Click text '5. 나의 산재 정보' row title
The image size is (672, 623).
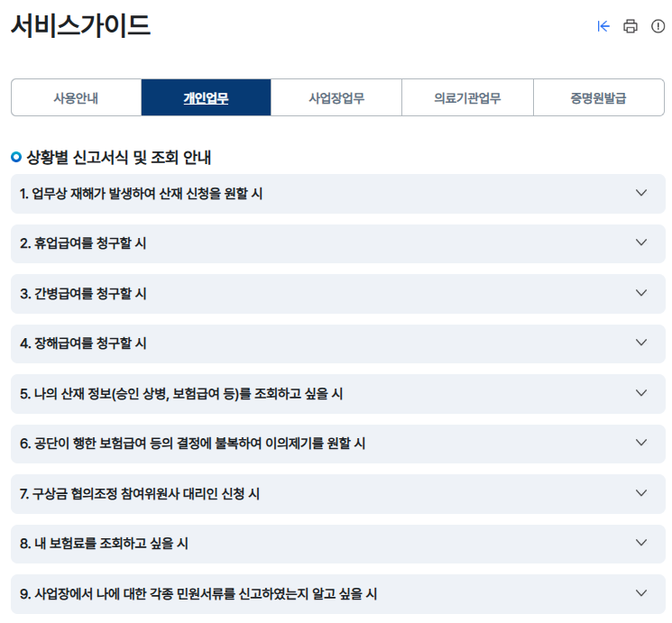(181, 394)
